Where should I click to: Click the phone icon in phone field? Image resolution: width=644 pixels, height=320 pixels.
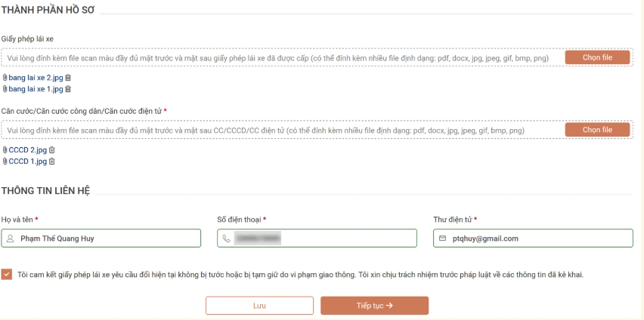click(x=226, y=238)
